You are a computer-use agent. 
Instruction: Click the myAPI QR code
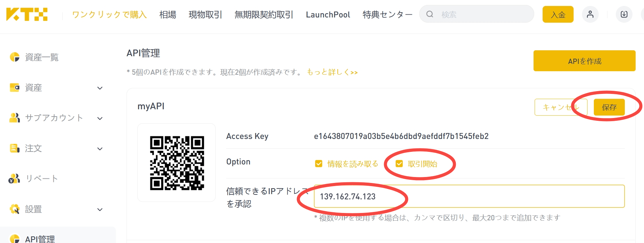(x=177, y=163)
